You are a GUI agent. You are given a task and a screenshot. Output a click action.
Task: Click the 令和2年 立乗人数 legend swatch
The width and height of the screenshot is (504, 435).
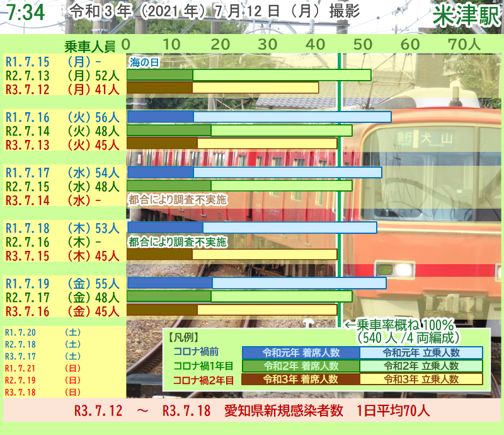(x=421, y=366)
